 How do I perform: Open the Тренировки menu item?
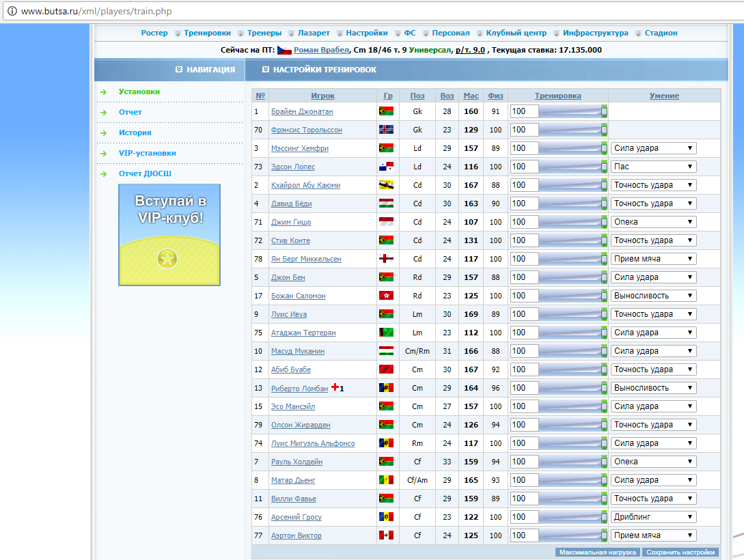point(208,33)
